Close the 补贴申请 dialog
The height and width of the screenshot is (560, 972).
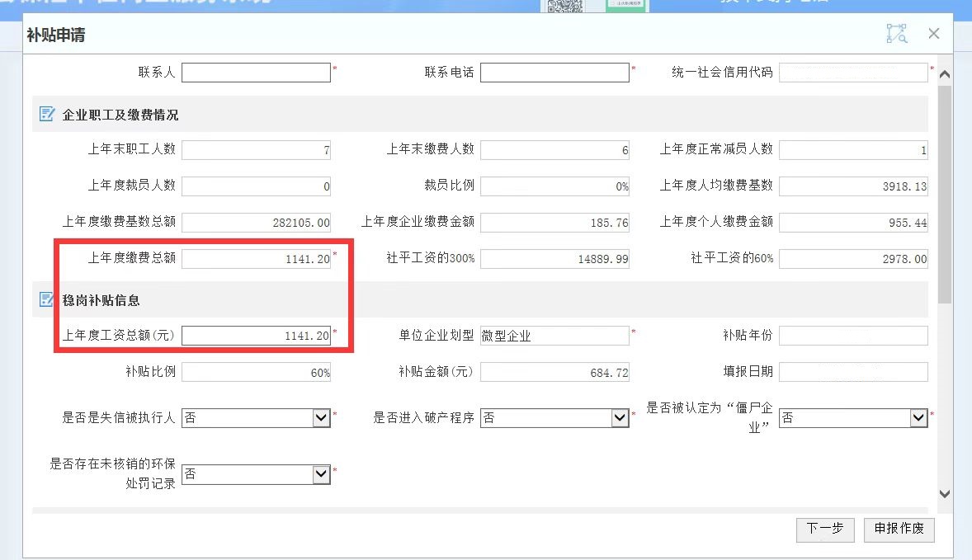point(934,34)
